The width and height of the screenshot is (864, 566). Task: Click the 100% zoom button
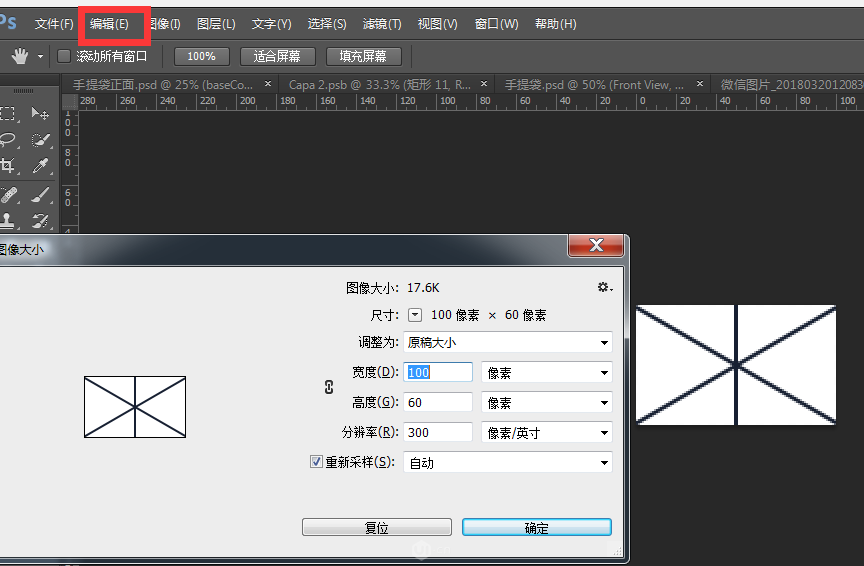point(201,56)
